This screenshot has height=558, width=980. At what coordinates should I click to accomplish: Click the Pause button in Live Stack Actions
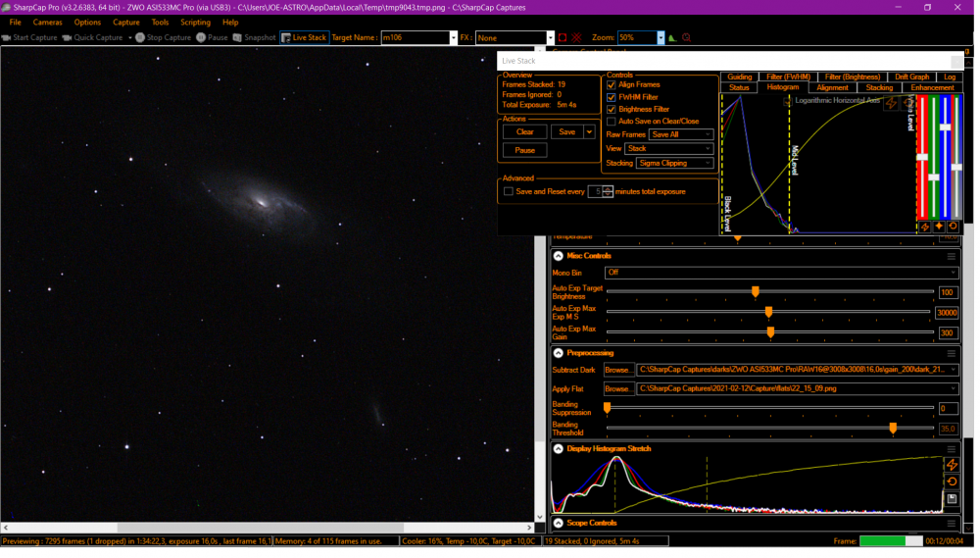click(x=525, y=151)
